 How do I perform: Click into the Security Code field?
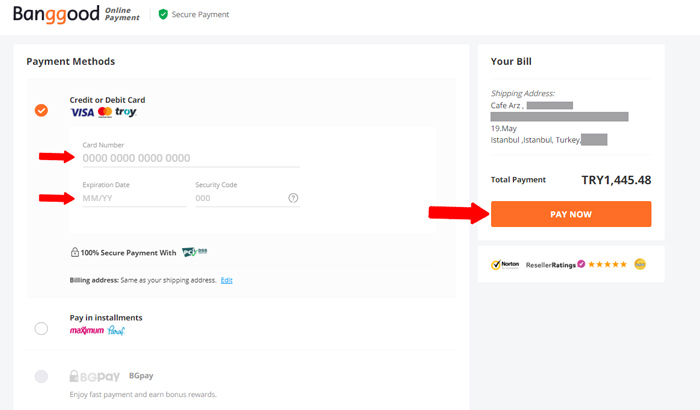click(x=238, y=198)
